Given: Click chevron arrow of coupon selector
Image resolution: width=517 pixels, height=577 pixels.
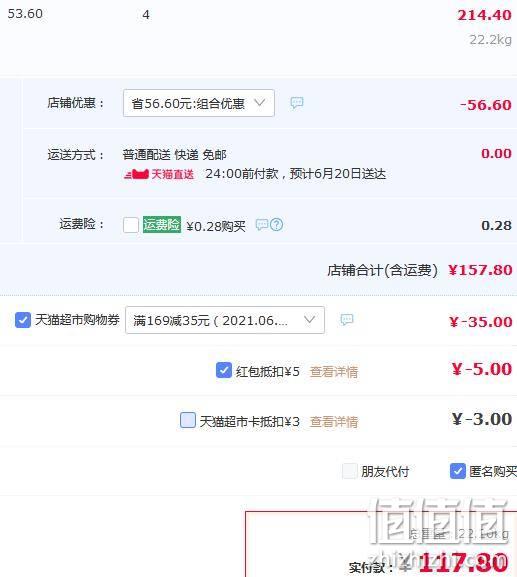Looking at the screenshot, I should point(310,319).
